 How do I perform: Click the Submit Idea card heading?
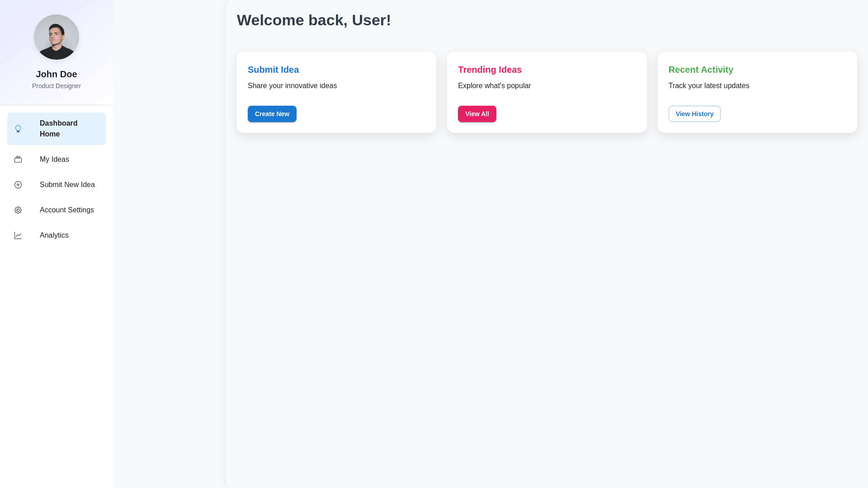click(273, 70)
